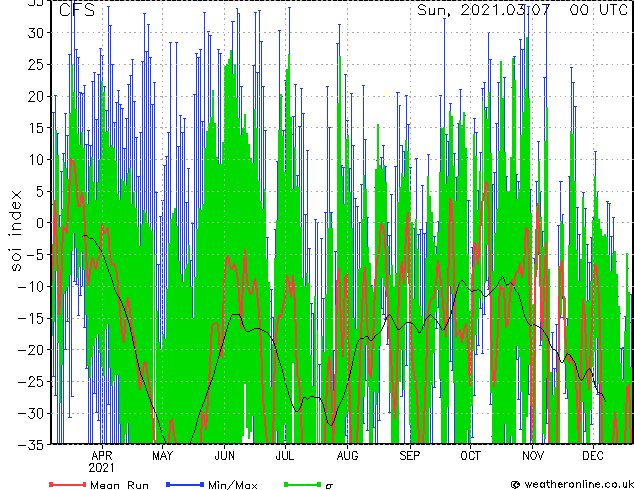Click the -10 value on the y-axis
The height and width of the screenshot is (490, 634).
pos(32,286)
